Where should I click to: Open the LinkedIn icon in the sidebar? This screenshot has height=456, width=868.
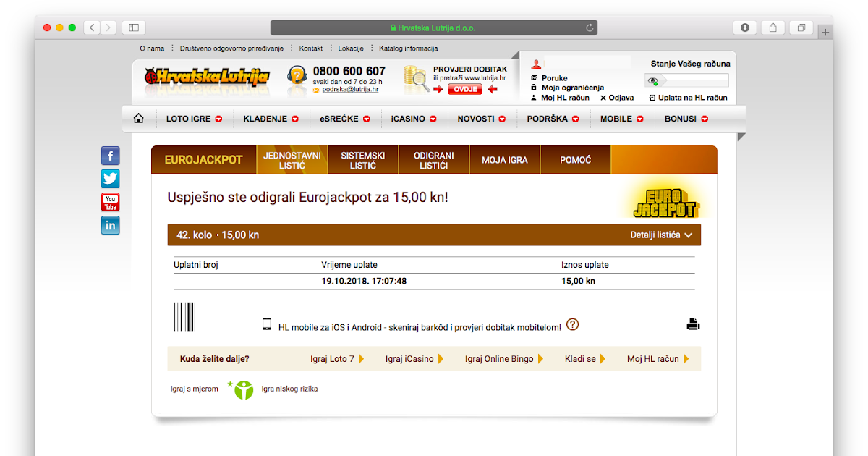pos(110,225)
